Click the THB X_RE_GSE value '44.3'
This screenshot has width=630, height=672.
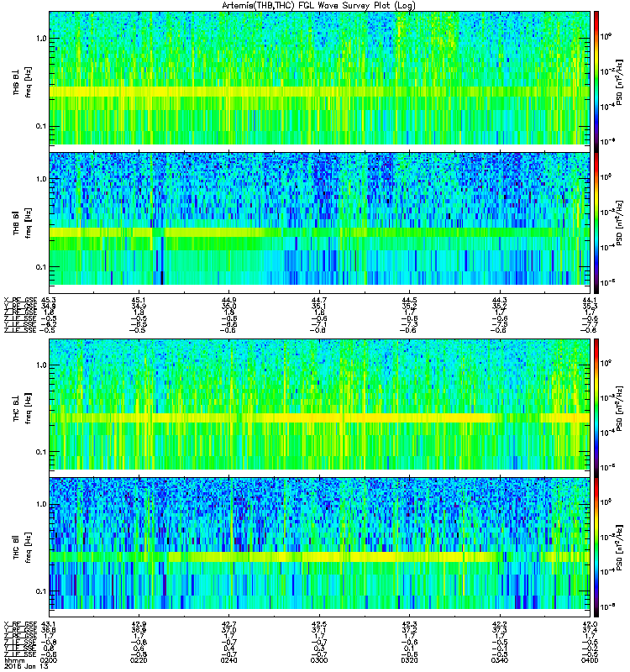tap(500, 300)
